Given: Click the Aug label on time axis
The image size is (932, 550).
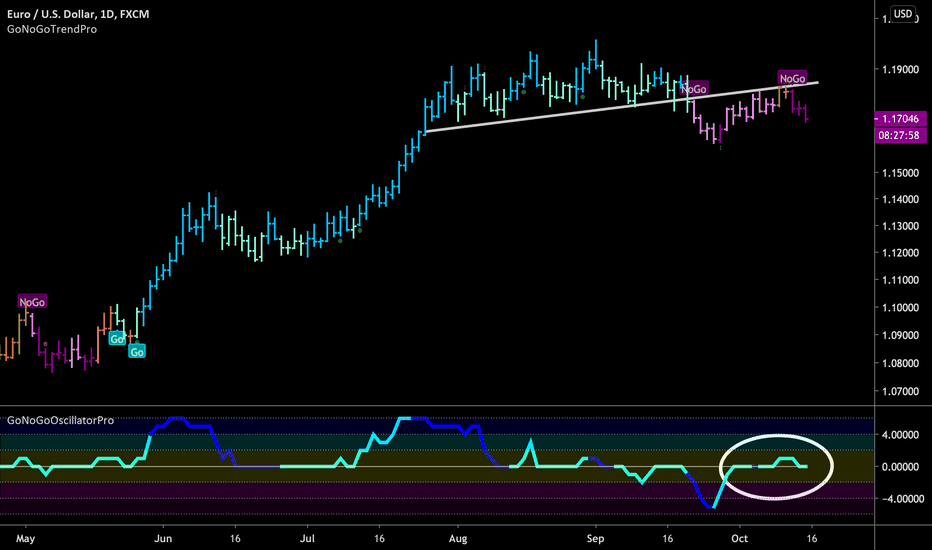Looking at the screenshot, I should click(x=458, y=539).
